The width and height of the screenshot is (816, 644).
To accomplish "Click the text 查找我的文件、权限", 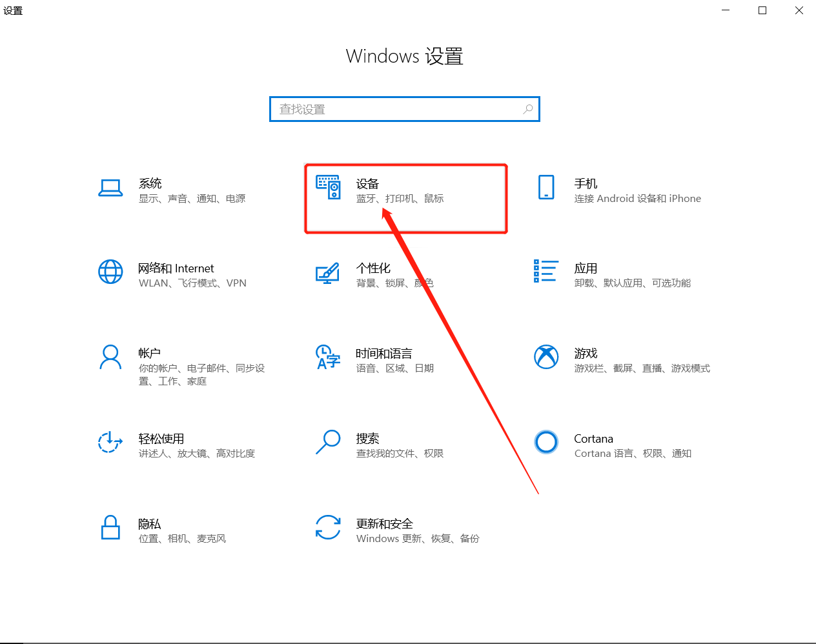I will point(400,454).
